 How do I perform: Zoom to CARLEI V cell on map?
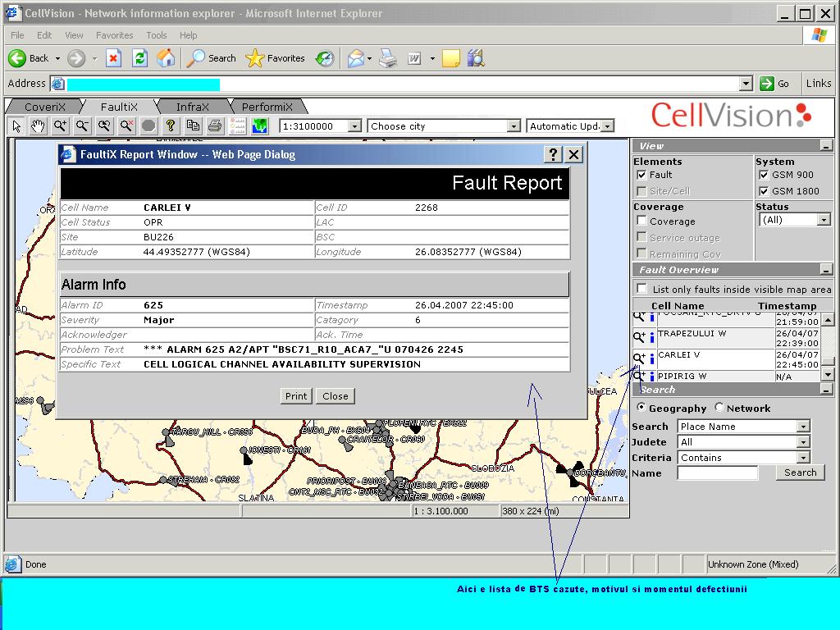[x=639, y=358]
